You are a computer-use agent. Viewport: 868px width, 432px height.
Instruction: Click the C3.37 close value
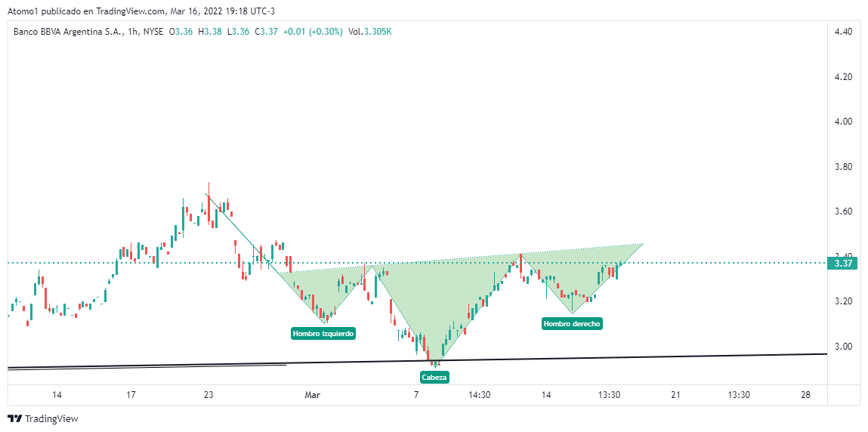266,32
